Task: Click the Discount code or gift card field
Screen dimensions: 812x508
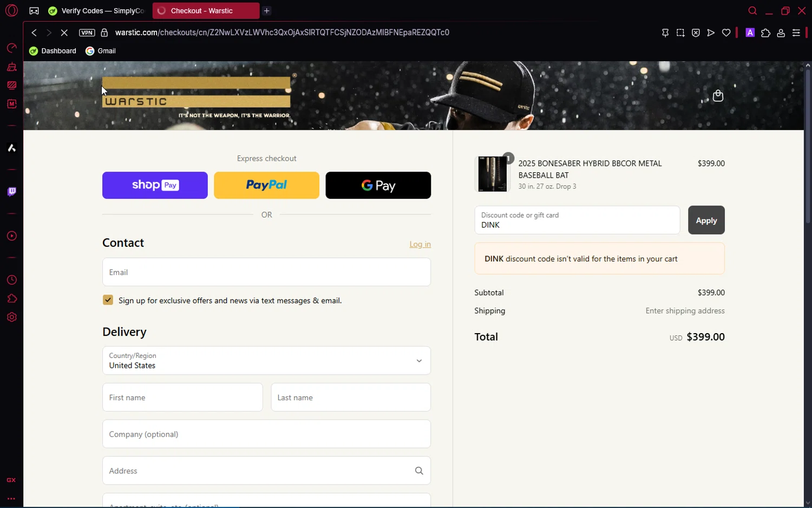Action: click(577, 220)
